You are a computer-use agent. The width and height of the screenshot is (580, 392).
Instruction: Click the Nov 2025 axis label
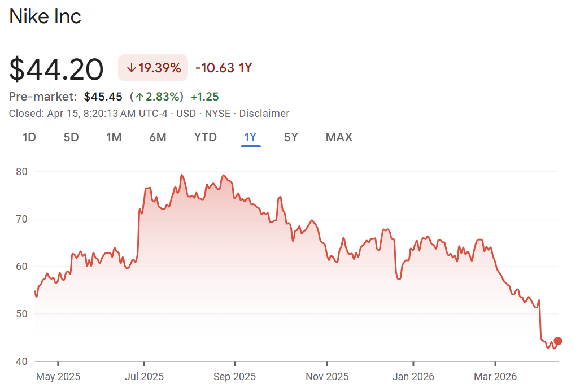point(327,377)
